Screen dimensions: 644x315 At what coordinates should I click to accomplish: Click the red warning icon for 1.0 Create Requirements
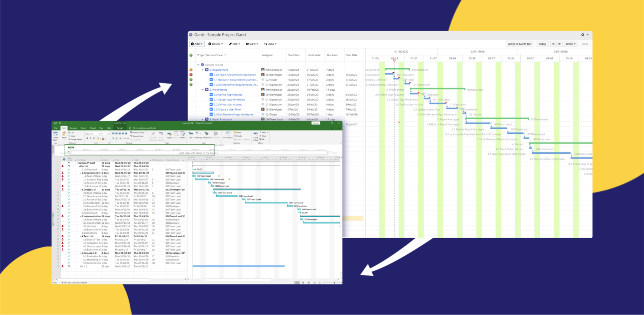191,75
